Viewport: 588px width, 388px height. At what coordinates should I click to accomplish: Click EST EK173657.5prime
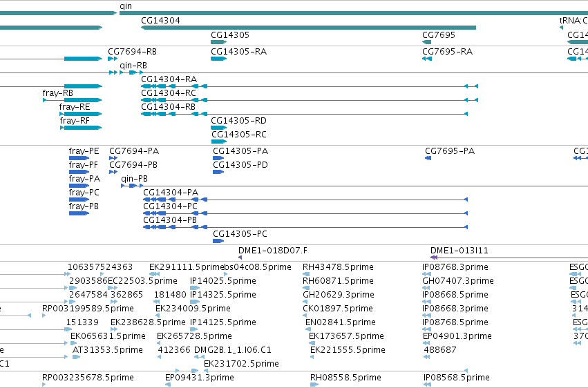tap(346, 337)
